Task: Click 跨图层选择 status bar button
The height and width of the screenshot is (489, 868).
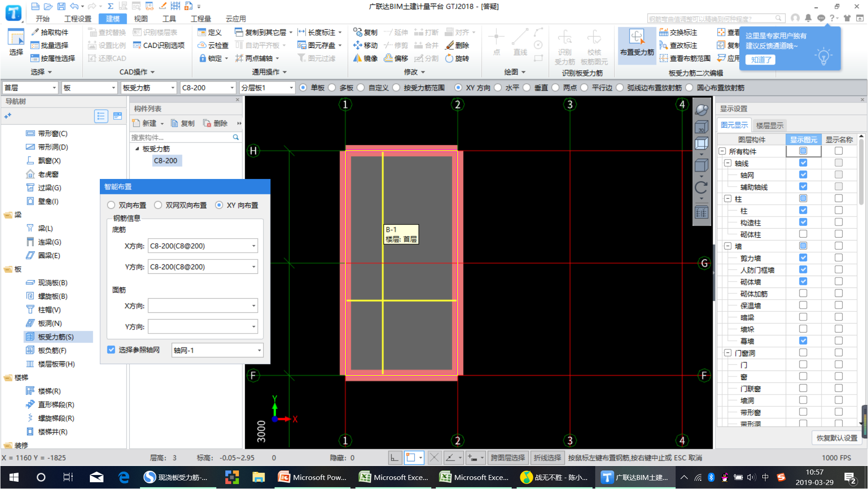Action: (x=508, y=458)
